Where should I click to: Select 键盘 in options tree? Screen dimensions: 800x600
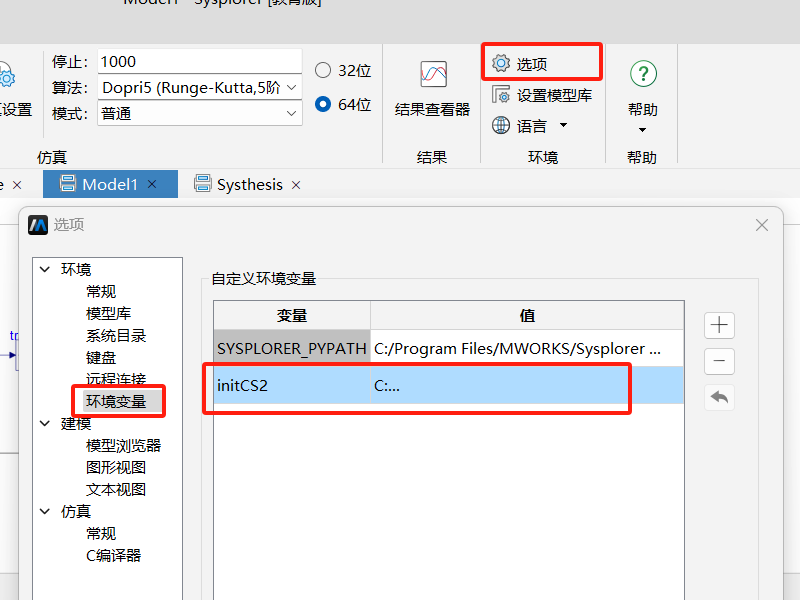tap(101, 358)
